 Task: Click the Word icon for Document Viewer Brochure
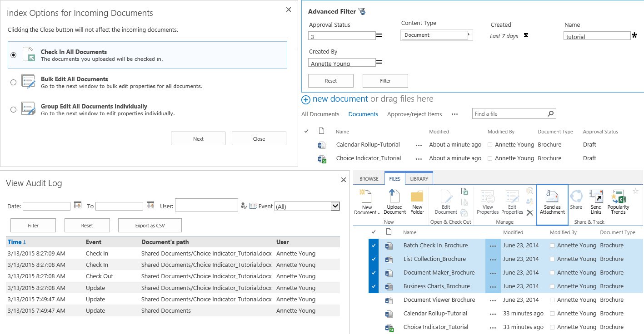click(389, 300)
